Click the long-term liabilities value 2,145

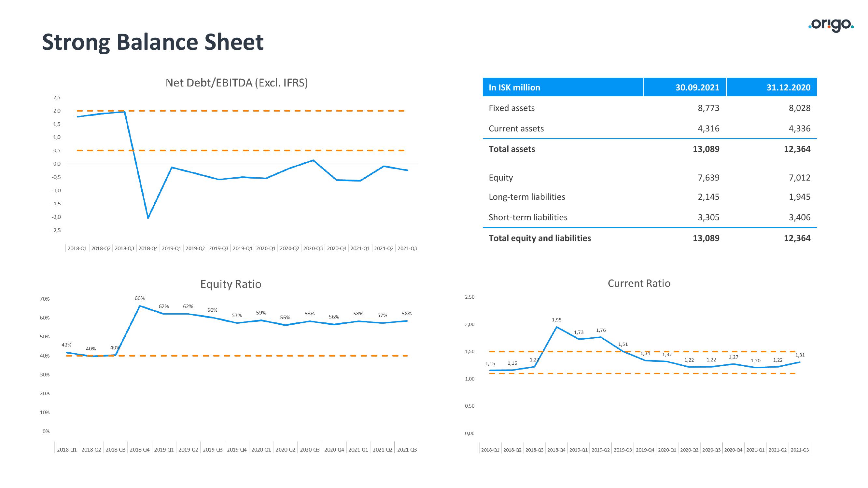tap(708, 197)
